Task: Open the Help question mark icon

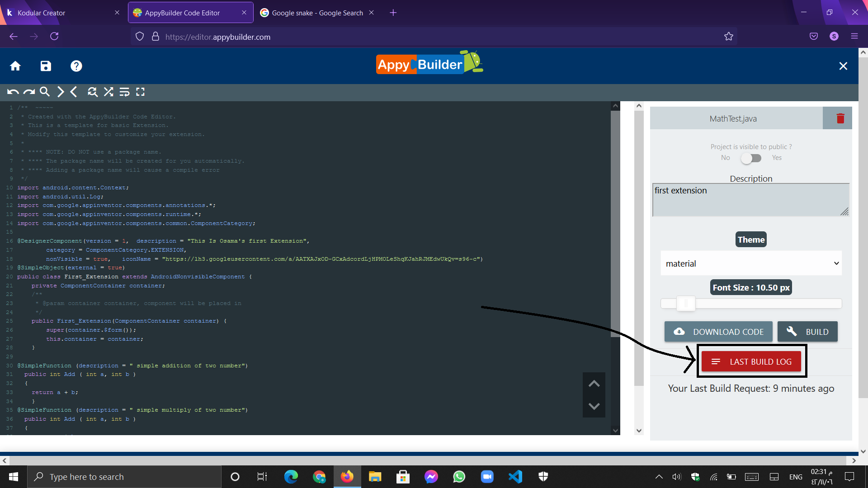Action: [x=76, y=66]
